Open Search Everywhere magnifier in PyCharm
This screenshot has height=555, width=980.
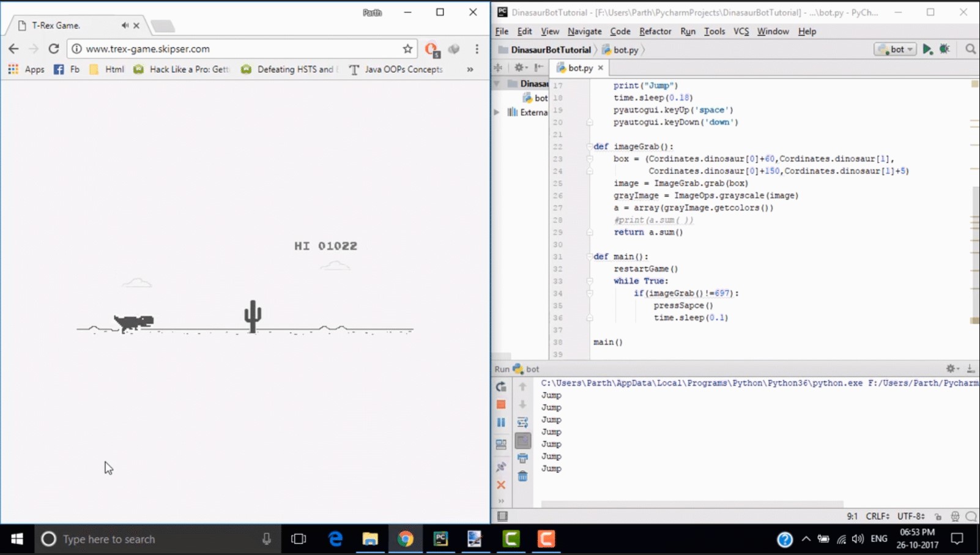[970, 50]
